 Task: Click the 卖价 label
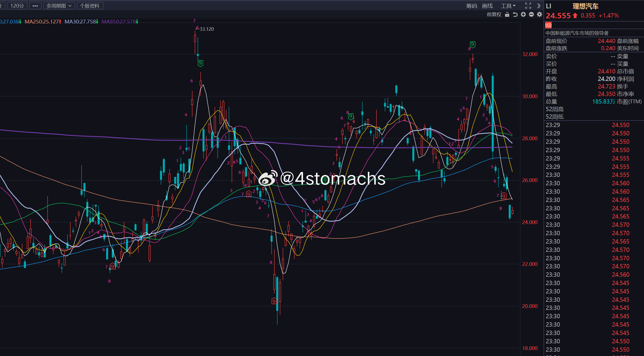point(551,56)
